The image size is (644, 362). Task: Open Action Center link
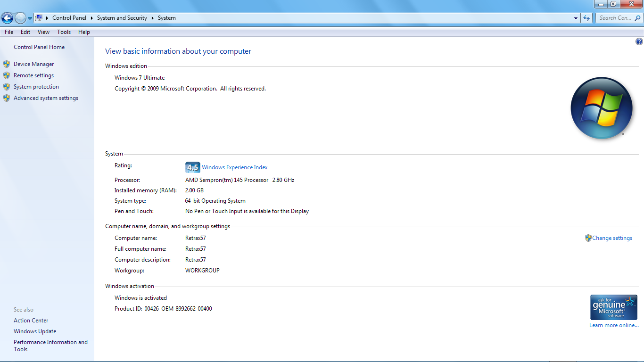[x=31, y=321]
